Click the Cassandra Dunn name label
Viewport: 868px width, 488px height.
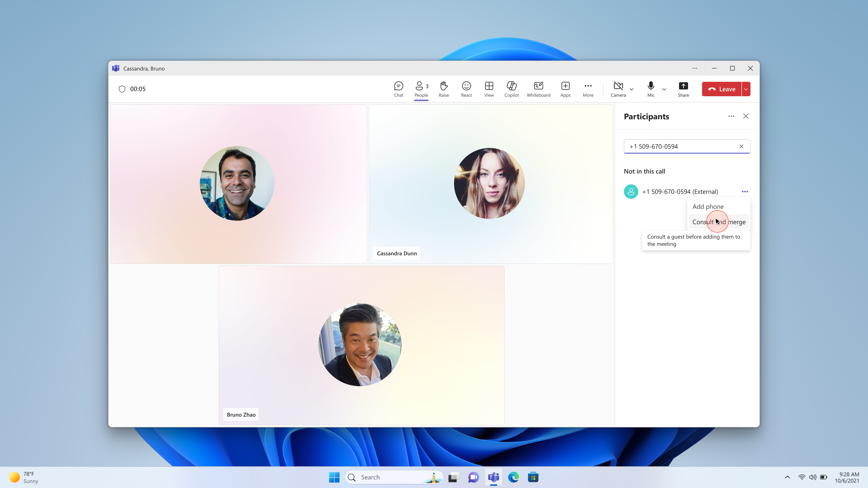397,253
